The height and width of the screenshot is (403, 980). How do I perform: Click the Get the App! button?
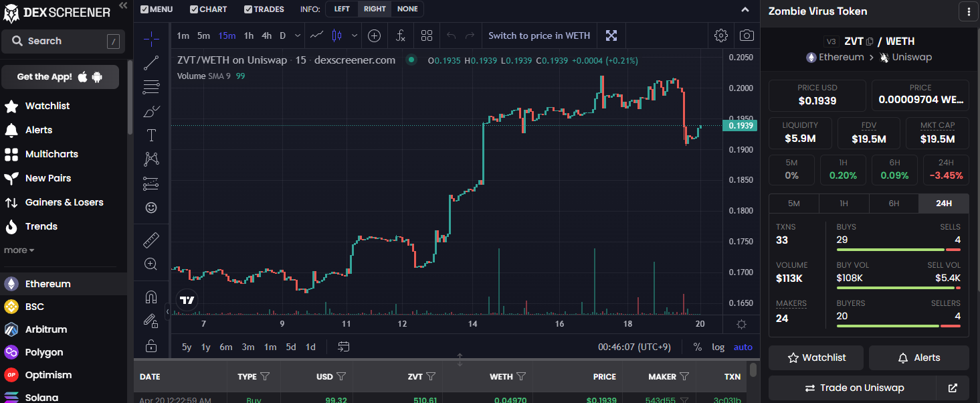point(60,77)
